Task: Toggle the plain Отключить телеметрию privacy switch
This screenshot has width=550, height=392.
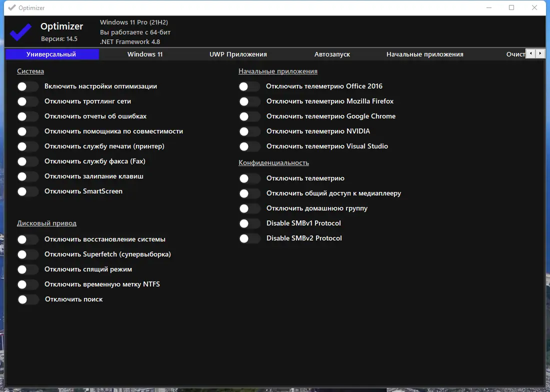Action: [x=249, y=178]
